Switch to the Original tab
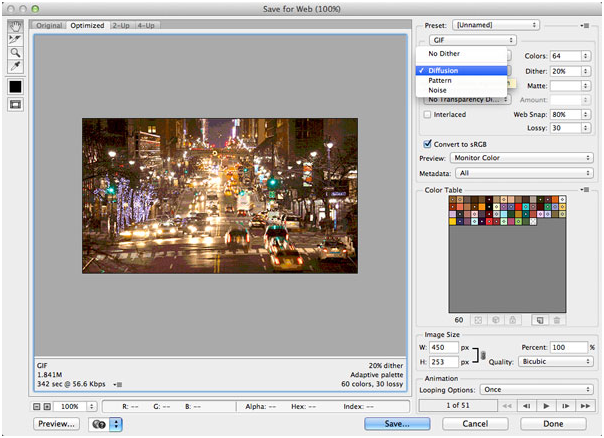 point(49,24)
